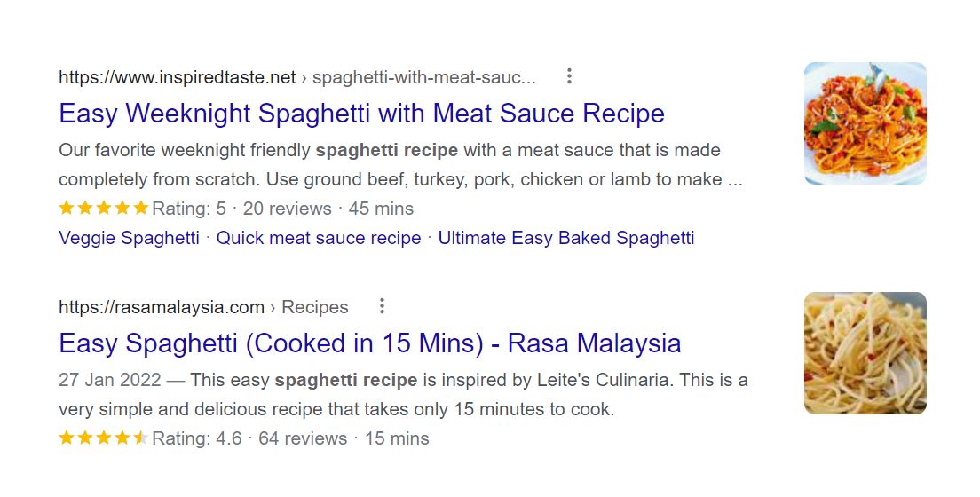Click the 45 mins cook time

[x=381, y=209]
